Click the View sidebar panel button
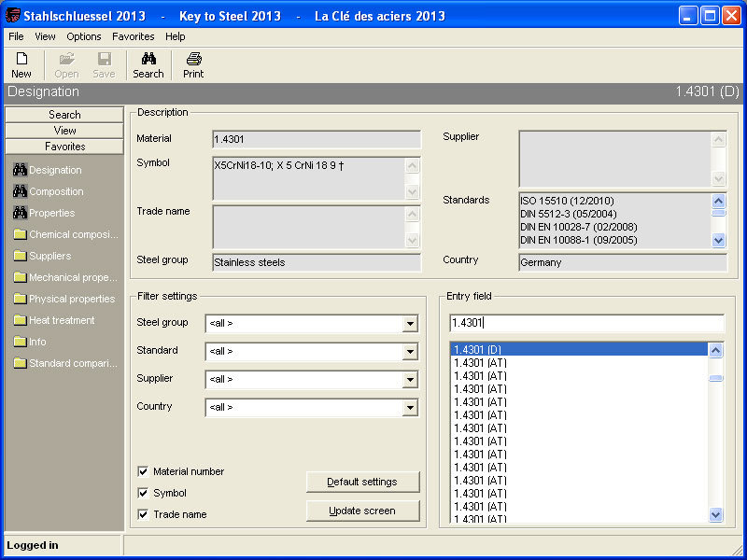 pos(64,131)
